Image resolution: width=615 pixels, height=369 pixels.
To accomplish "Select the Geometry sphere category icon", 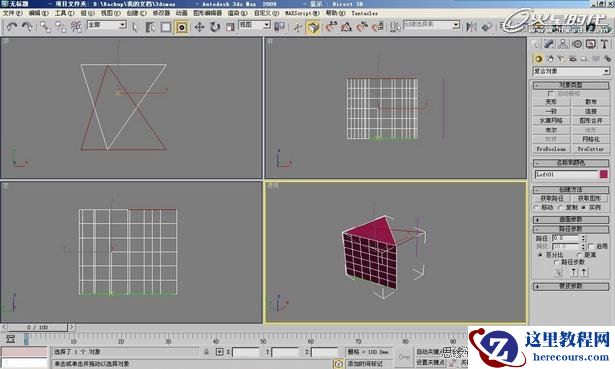I will tap(538, 59).
